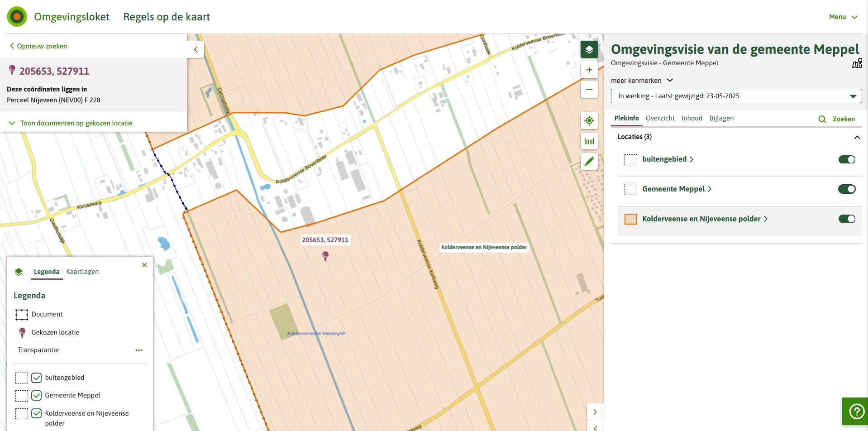868x431 pixels.
Task: Open the map layers button
Action: 589,49
